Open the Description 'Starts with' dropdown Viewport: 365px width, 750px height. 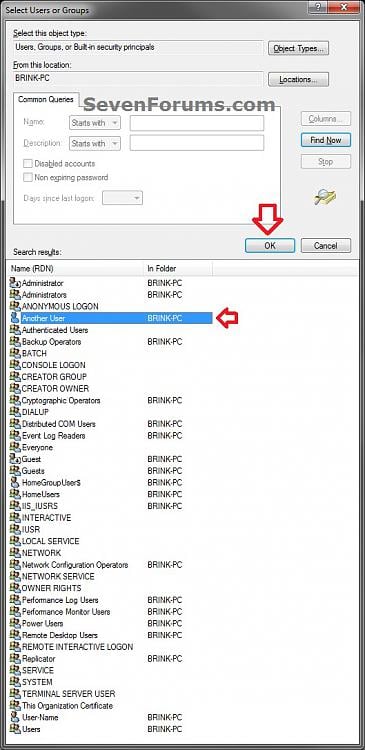(x=95, y=143)
